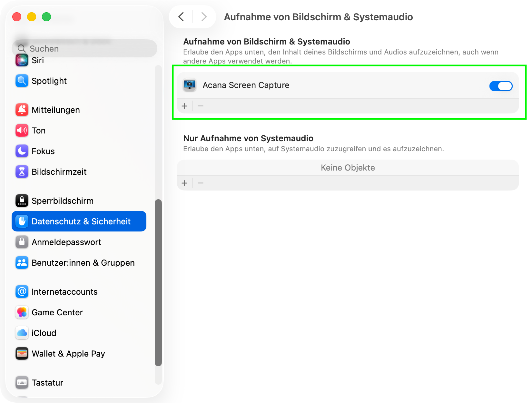This screenshot has height=403, width=532.
Task: Add app under Nur Aufnahme von Systemaudio
Action: [x=184, y=183]
